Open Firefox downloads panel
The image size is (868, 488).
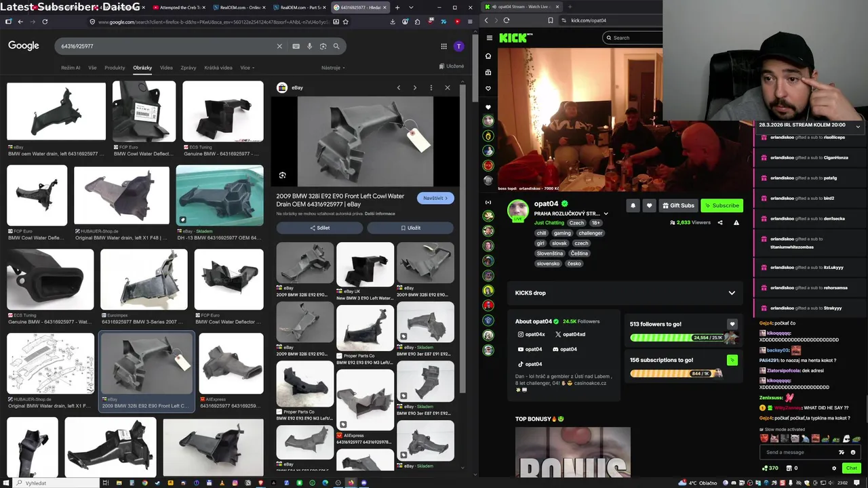(x=393, y=22)
